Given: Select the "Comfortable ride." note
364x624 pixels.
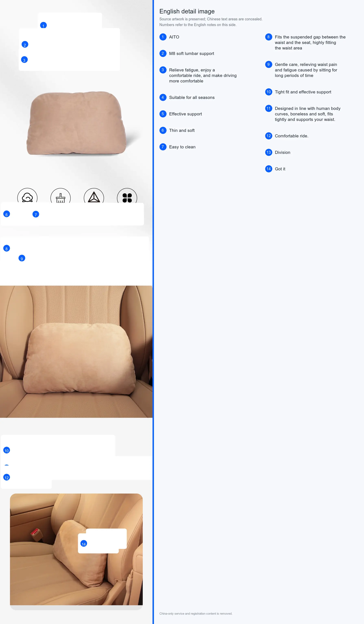Looking at the screenshot, I should coord(291,136).
